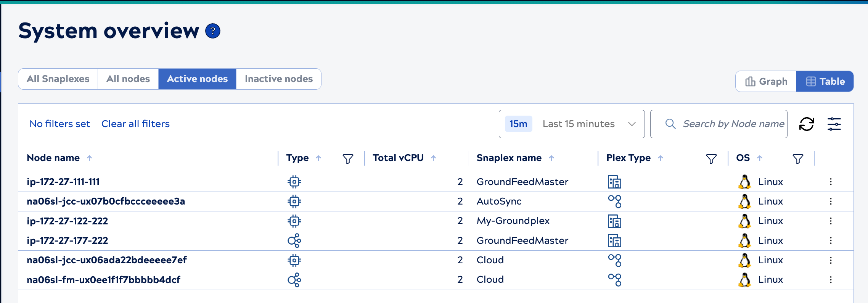Screen dimensions: 868x303
Task: Click the type icon for ip-172-27-177-222
Action: point(294,241)
